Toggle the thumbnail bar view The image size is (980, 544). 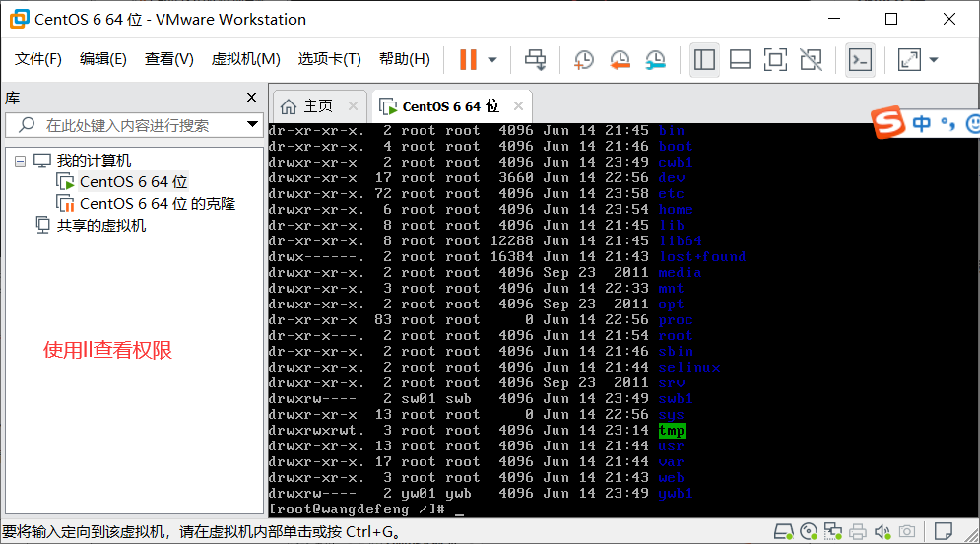click(x=740, y=60)
